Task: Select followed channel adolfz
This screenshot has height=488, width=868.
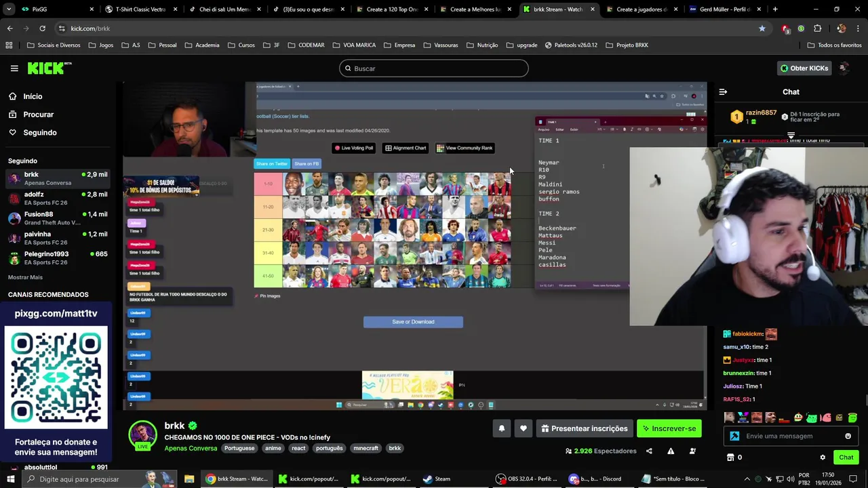Action: (x=58, y=198)
